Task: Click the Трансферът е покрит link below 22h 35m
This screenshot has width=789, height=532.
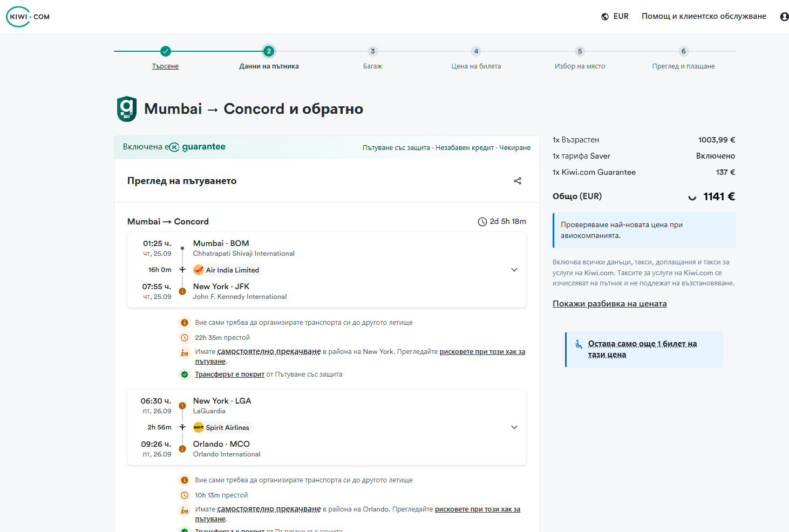Action: click(229, 374)
